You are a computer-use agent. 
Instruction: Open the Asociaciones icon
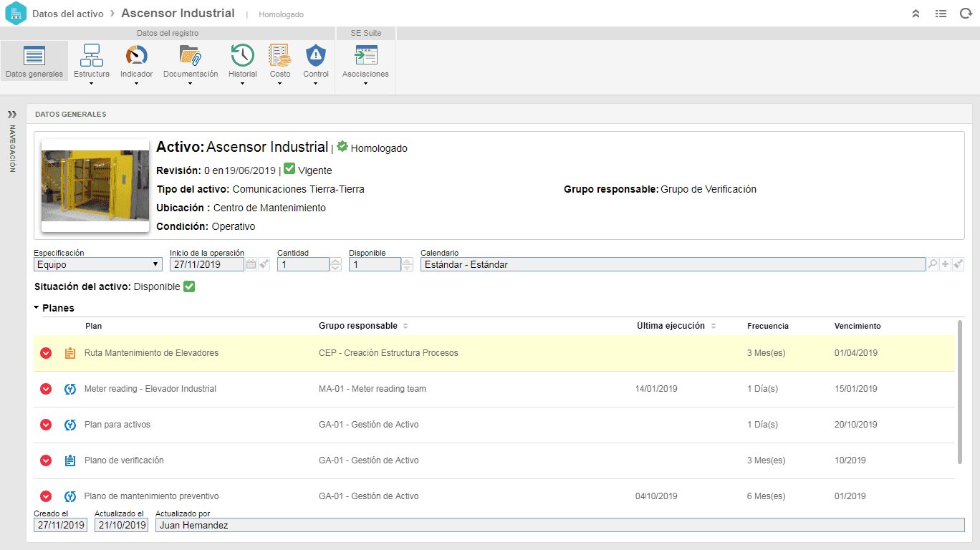click(365, 55)
